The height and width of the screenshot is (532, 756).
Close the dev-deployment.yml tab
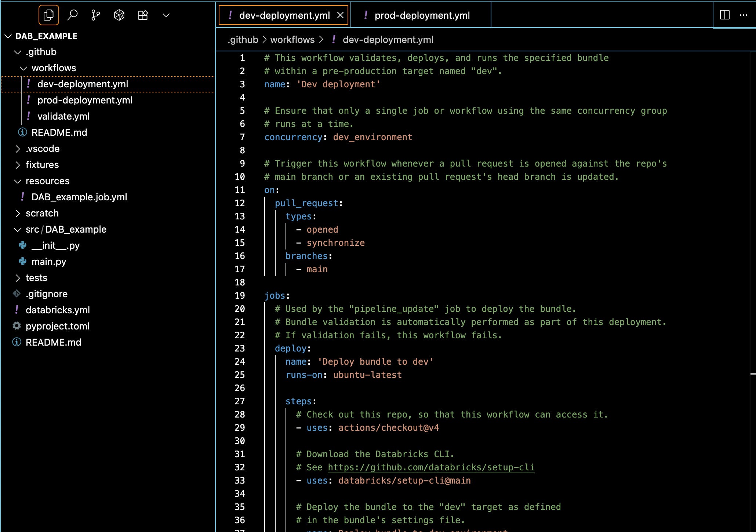coord(340,15)
